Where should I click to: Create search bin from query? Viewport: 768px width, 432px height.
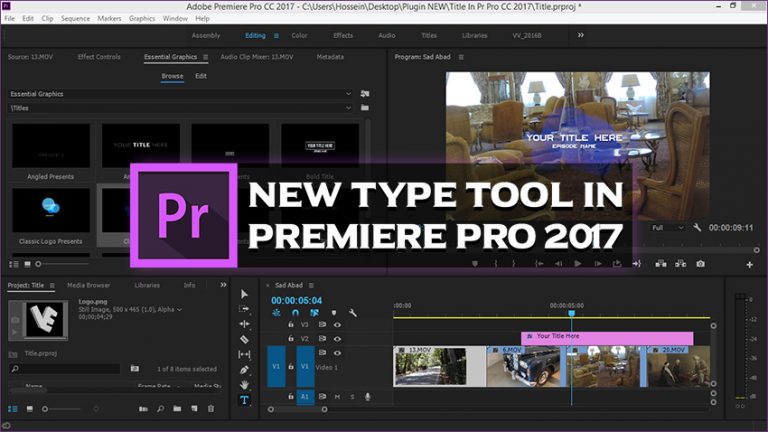click(135, 369)
